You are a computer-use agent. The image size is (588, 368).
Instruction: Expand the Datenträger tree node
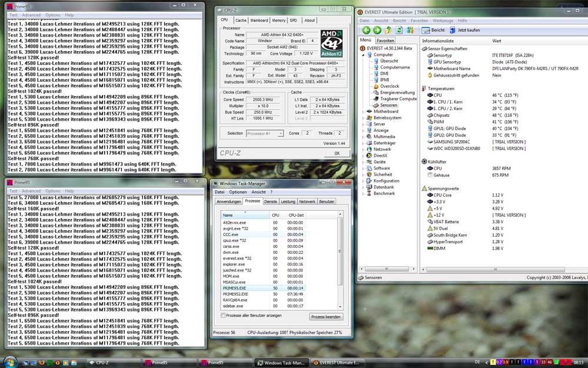363,143
